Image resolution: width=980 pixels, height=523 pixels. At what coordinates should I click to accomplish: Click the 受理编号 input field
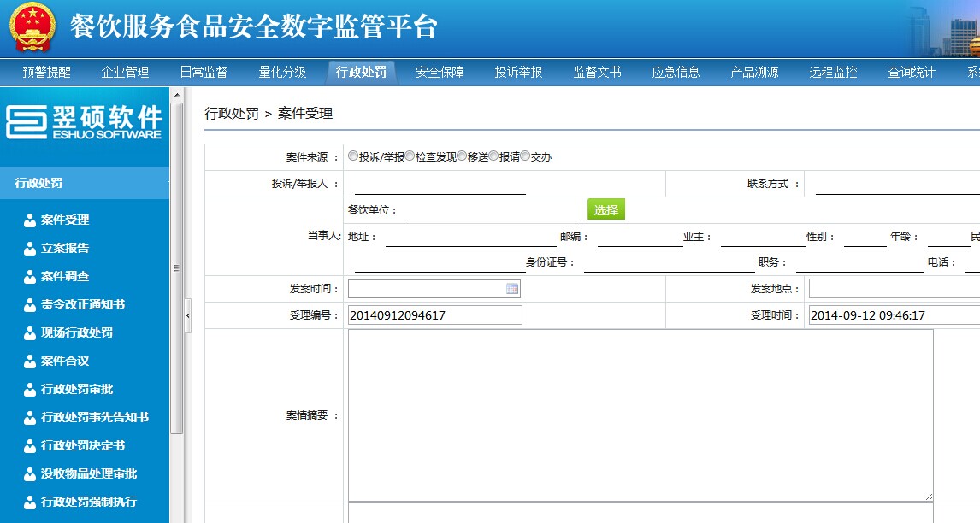click(x=434, y=315)
